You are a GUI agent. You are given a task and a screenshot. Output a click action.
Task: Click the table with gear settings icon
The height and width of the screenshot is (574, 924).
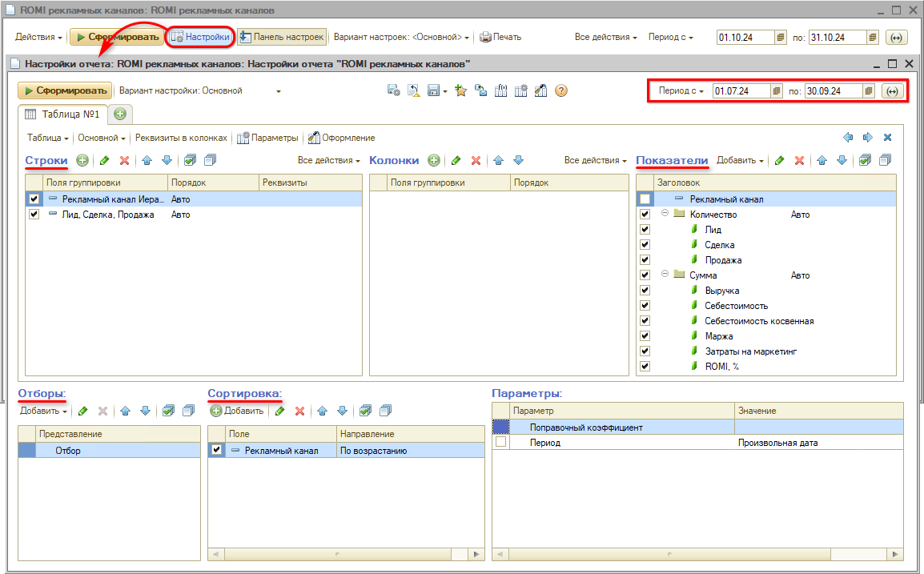(521, 90)
